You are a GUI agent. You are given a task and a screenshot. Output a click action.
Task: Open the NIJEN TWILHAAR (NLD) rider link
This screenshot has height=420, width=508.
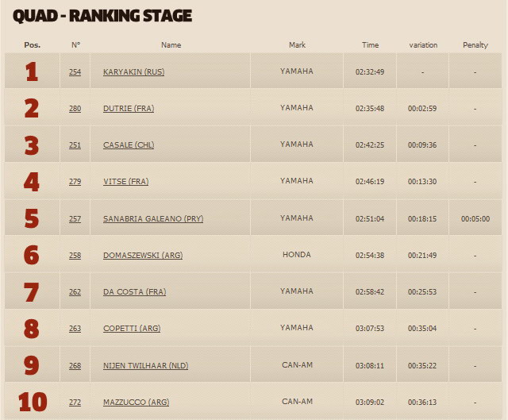click(145, 365)
